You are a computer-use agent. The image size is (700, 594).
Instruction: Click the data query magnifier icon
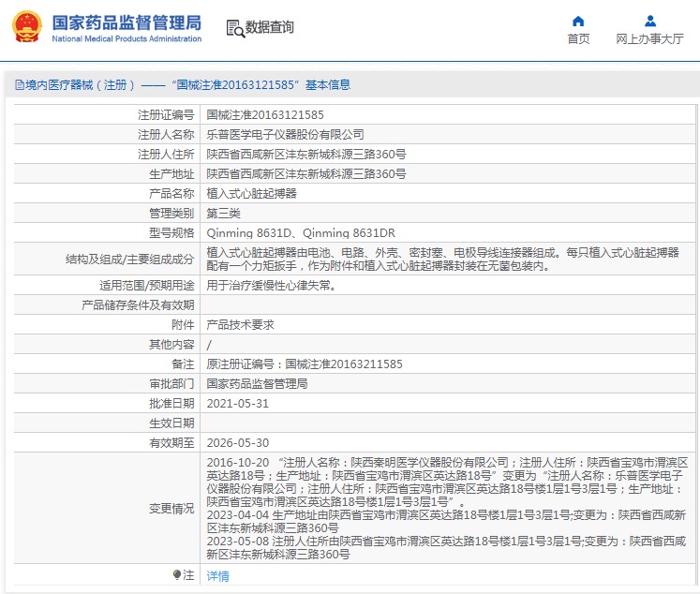[234, 28]
